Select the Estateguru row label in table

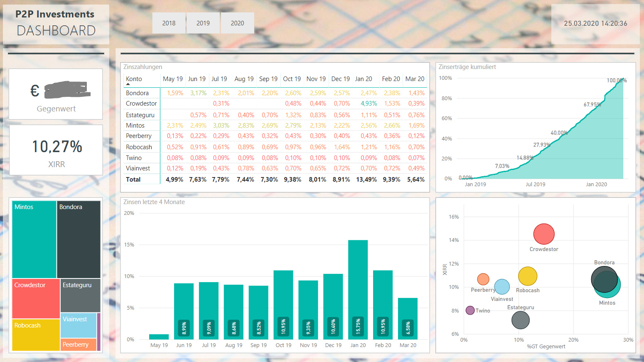(x=140, y=115)
